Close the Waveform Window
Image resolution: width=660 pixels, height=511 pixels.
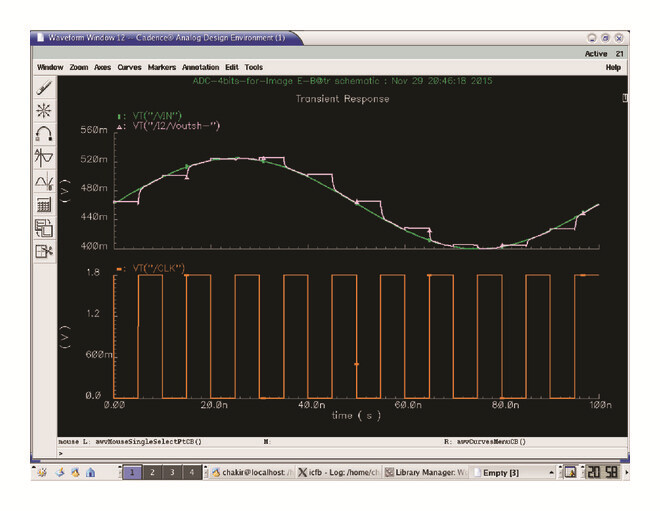619,38
